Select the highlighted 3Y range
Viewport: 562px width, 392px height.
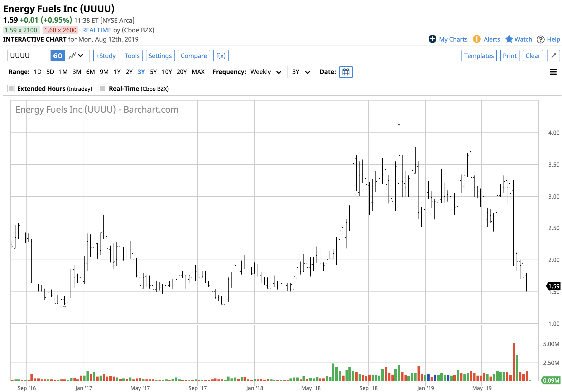coord(141,72)
